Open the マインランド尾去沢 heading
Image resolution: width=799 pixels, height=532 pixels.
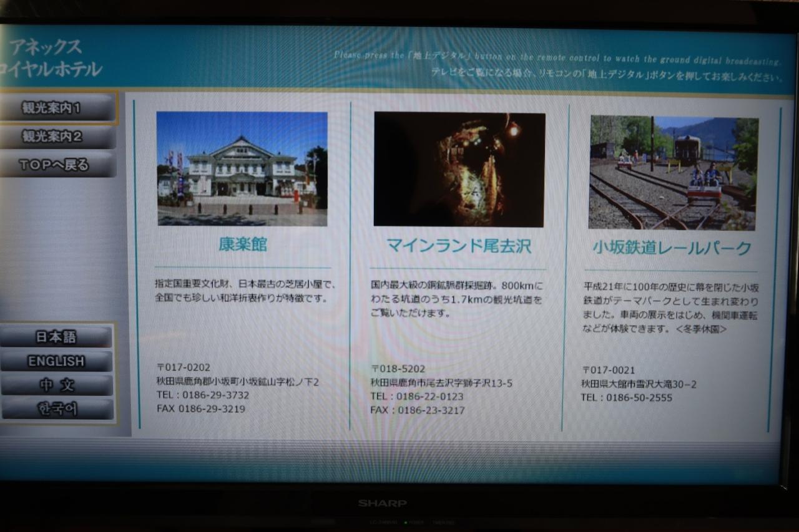pos(459,246)
